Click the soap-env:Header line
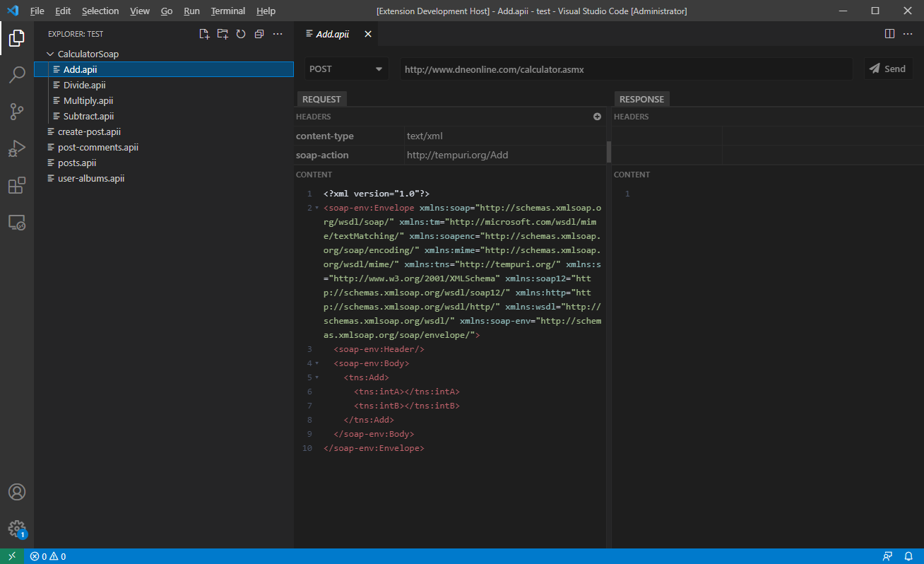The image size is (924, 564). point(379,349)
